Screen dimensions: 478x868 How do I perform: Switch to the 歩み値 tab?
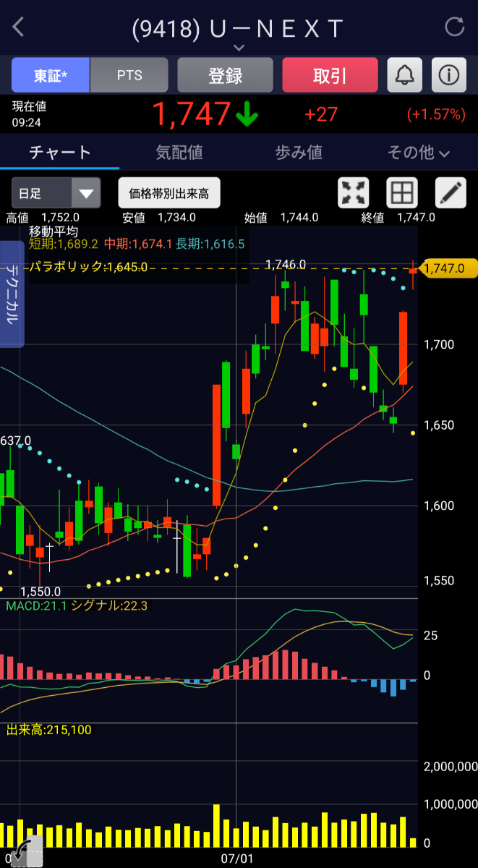click(299, 153)
